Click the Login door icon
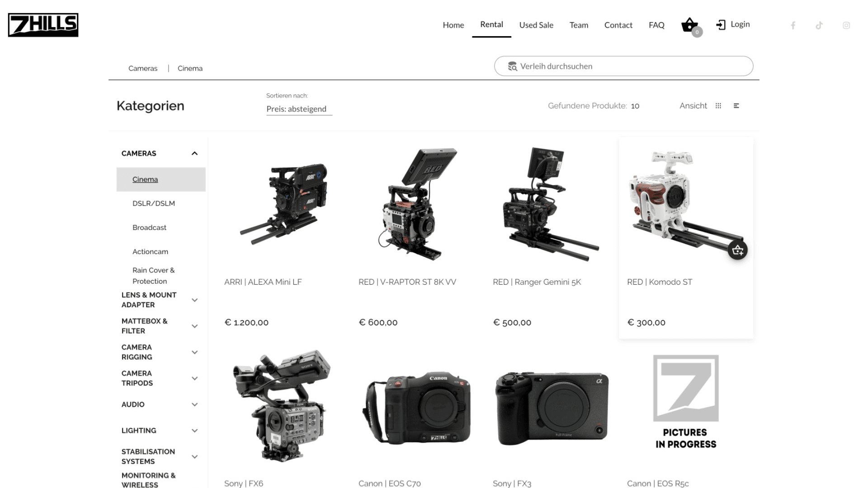 [721, 25]
